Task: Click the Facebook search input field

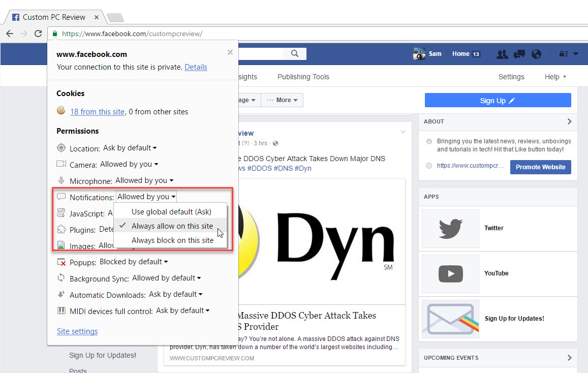Action: pyautogui.click(x=261, y=53)
